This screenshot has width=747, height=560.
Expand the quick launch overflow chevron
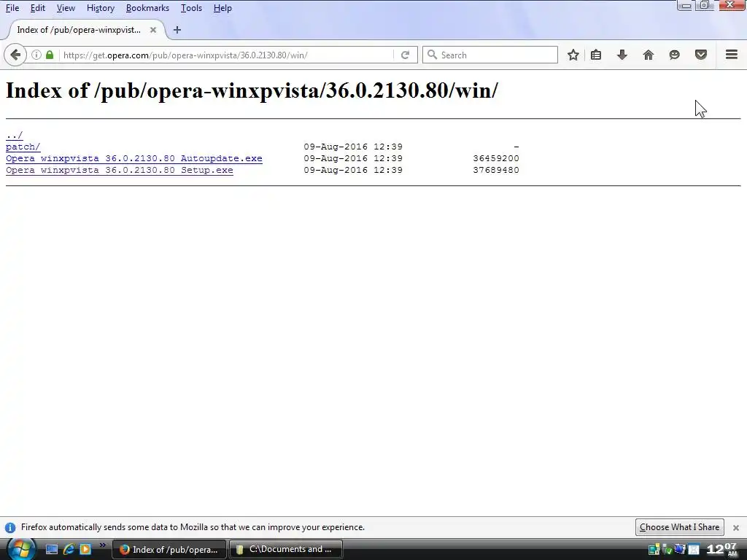click(102, 545)
